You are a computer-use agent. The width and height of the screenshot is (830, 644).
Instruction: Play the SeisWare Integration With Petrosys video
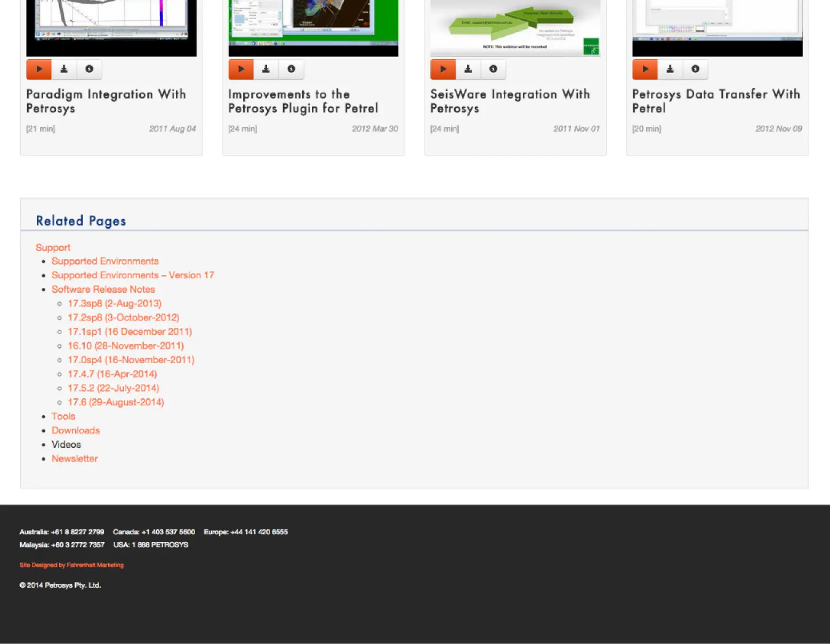point(443,69)
